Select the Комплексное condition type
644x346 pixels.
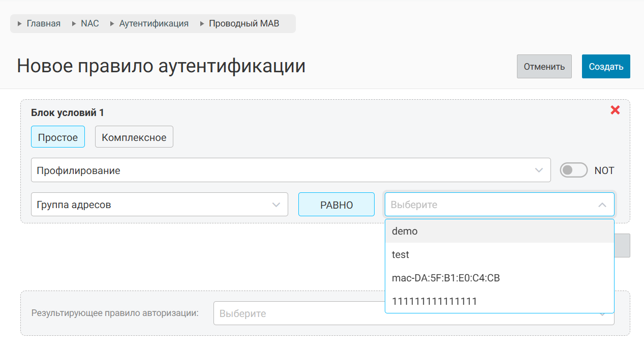click(x=134, y=137)
